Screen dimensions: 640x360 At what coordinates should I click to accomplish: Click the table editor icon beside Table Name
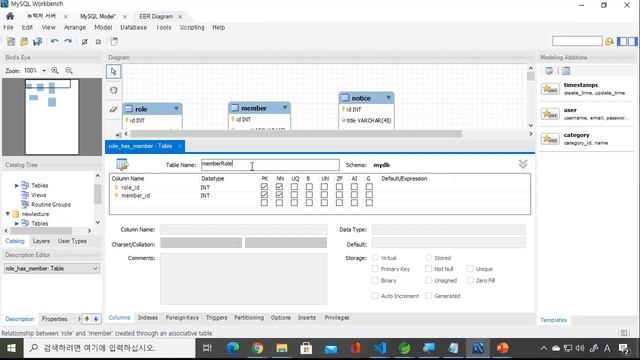122,164
